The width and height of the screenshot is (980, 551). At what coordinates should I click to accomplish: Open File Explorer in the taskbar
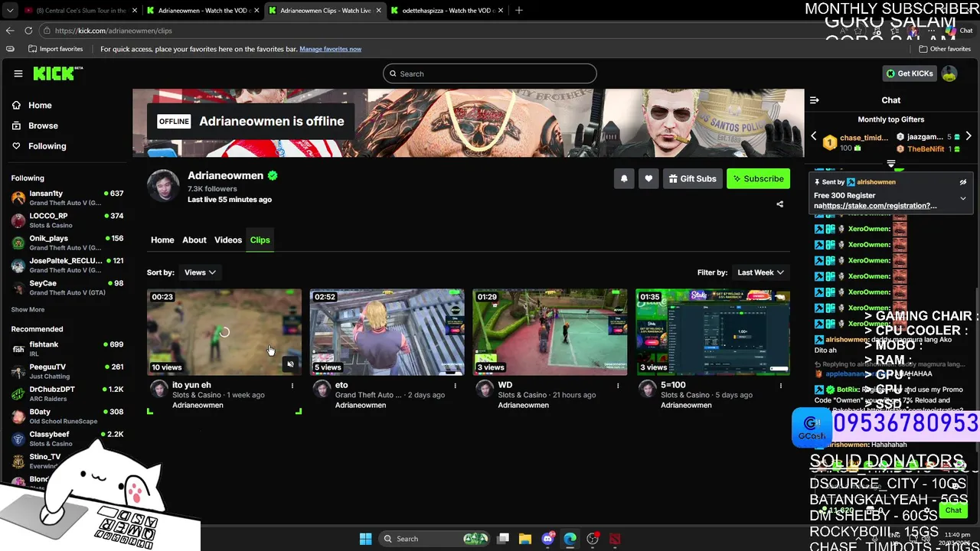tap(525, 539)
